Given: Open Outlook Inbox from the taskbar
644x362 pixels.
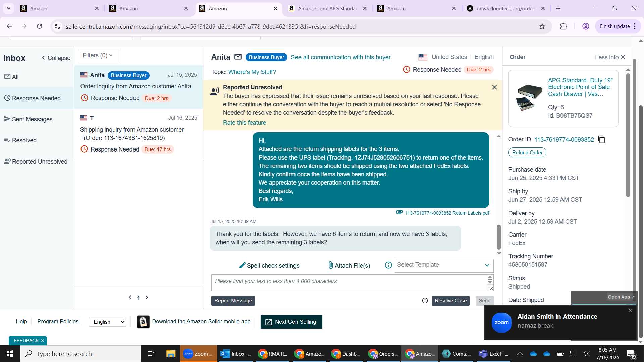Looking at the screenshot, I should [236, 354].
